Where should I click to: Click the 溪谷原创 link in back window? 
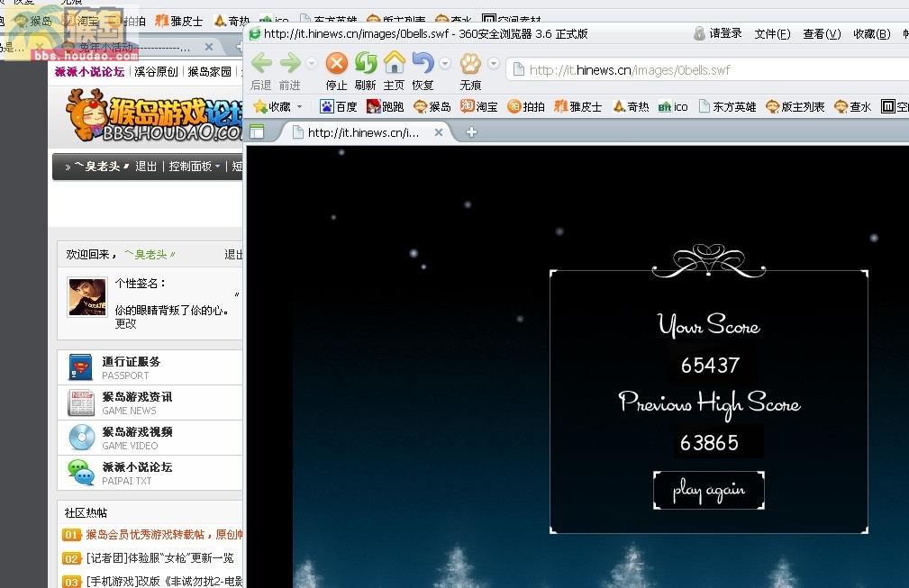coord(156,72)
